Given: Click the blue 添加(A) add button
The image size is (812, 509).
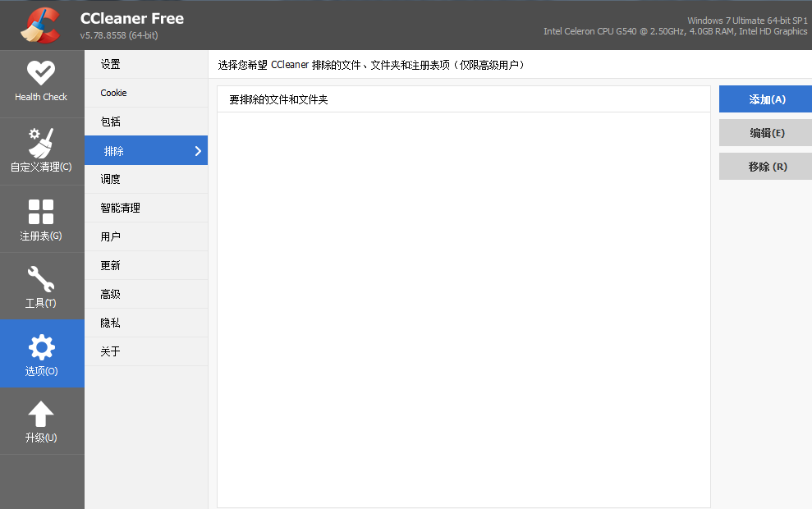Looking at the screenshot, I should (764, 99).
